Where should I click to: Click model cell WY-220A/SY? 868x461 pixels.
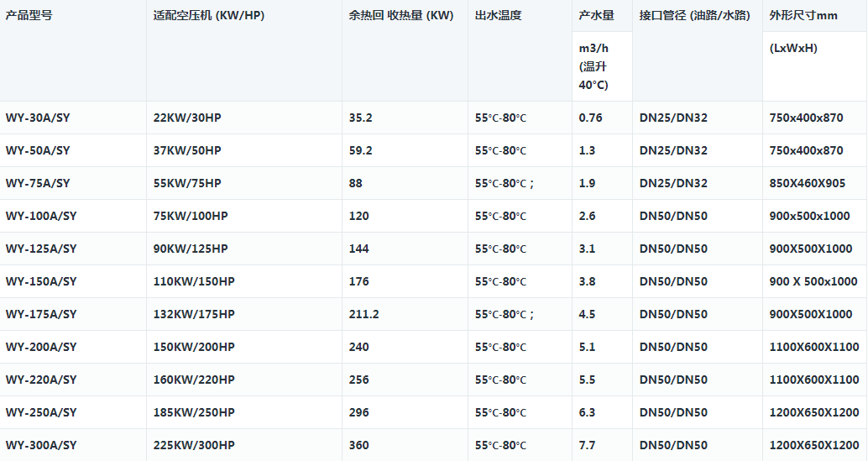(41, 380)
